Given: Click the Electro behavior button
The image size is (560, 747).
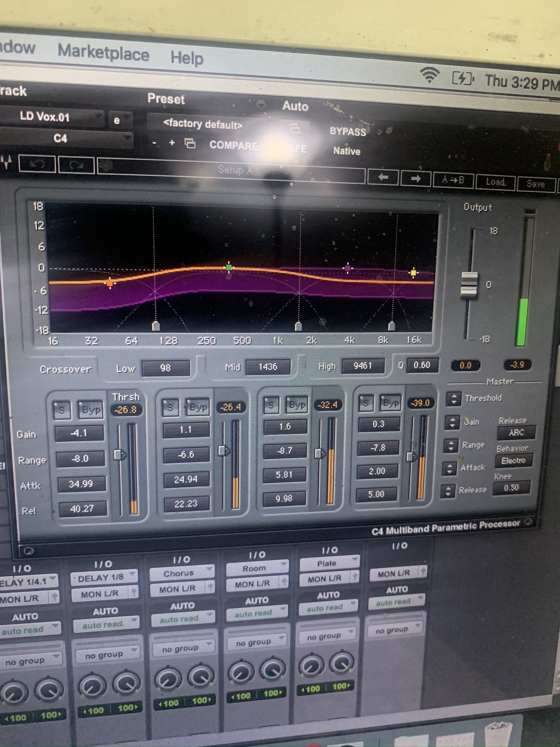Looking at the screenshot, I should tap(513, 460).
